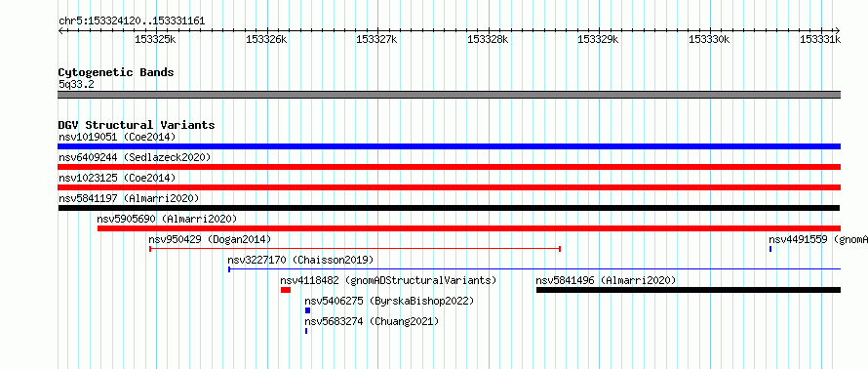
Task: Select the blue nsv1019051 variant bar
Action: [x=450, y=146]
